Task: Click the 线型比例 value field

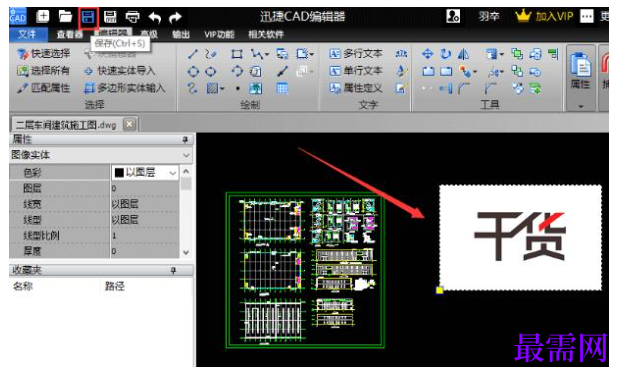Action: (145, 236)
